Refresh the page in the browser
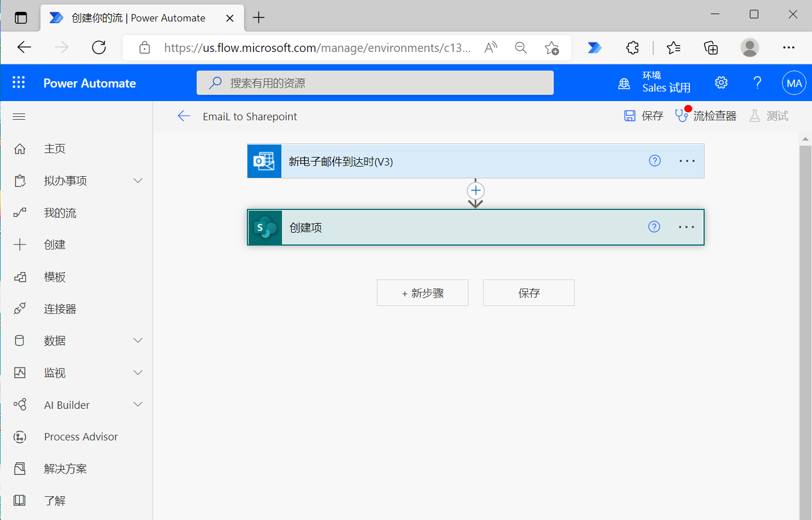Image resolution: width=812 pixels, height=520 pixels. pyautogui.click(x=99, y=47)
